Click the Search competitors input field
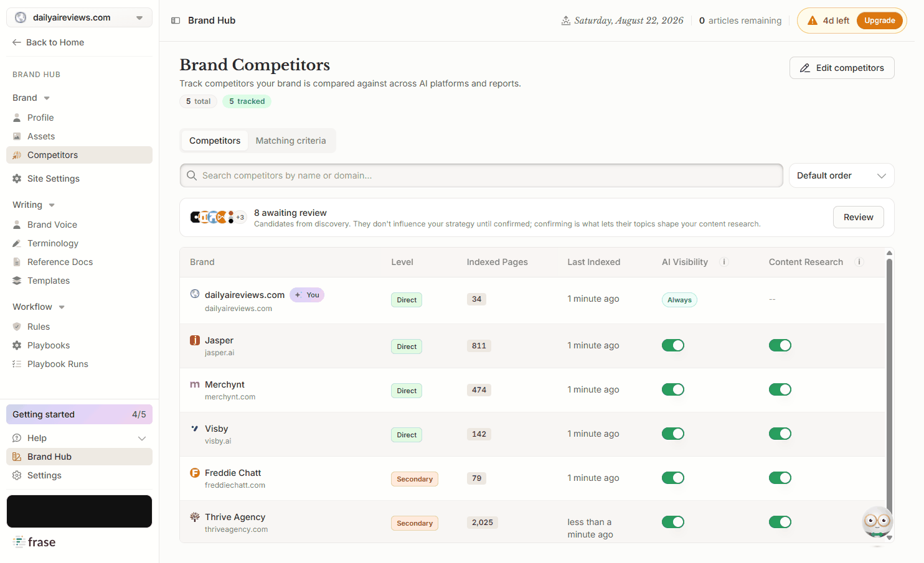Viewport: 924px width, 563px height. (x=481, y=175)
